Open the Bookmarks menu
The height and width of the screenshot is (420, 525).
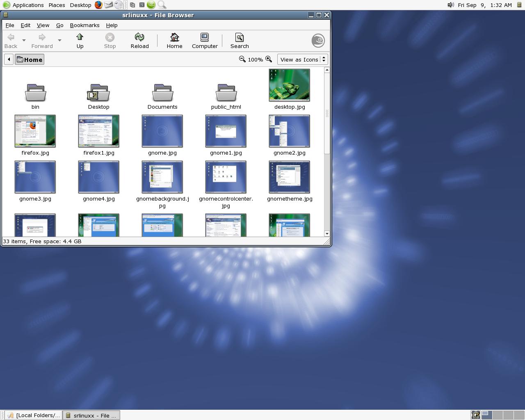coord(84,25)
